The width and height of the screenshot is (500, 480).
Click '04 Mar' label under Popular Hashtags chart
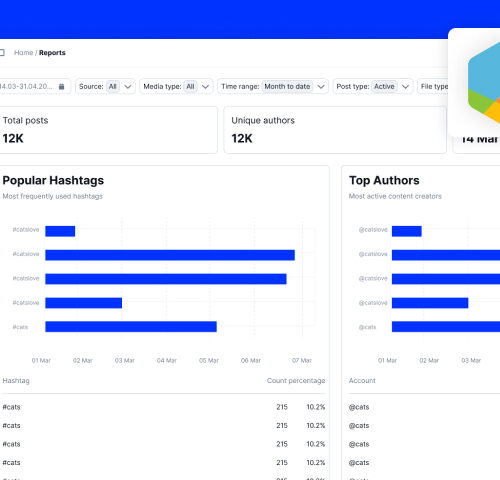(x=167, y=360)
